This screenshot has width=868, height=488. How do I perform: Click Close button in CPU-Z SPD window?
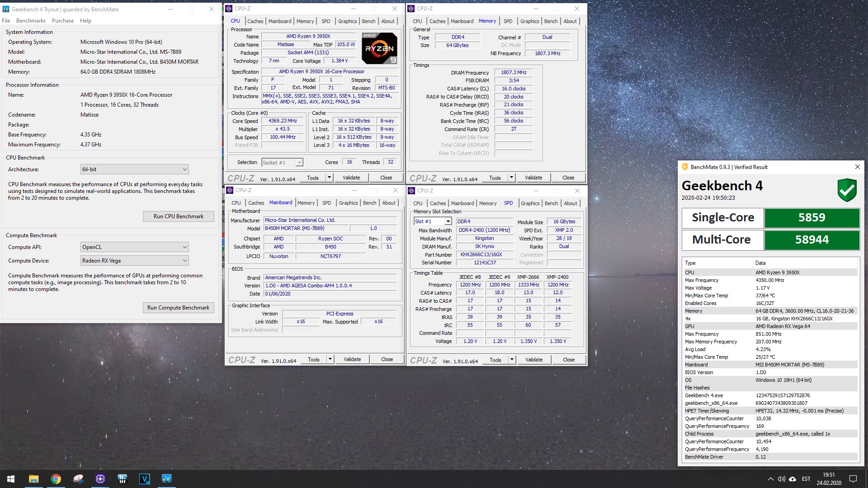coord(569,360)
